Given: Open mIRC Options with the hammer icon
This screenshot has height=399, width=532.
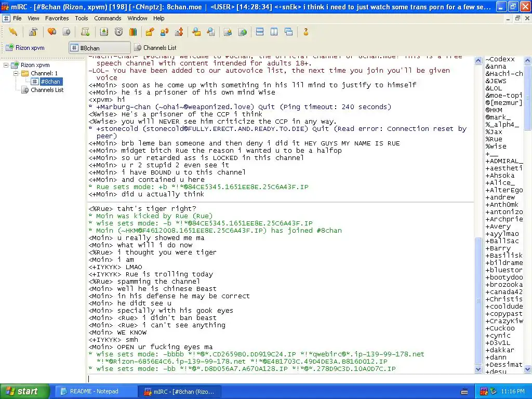Looking at the screenshot, I should 33,32.
